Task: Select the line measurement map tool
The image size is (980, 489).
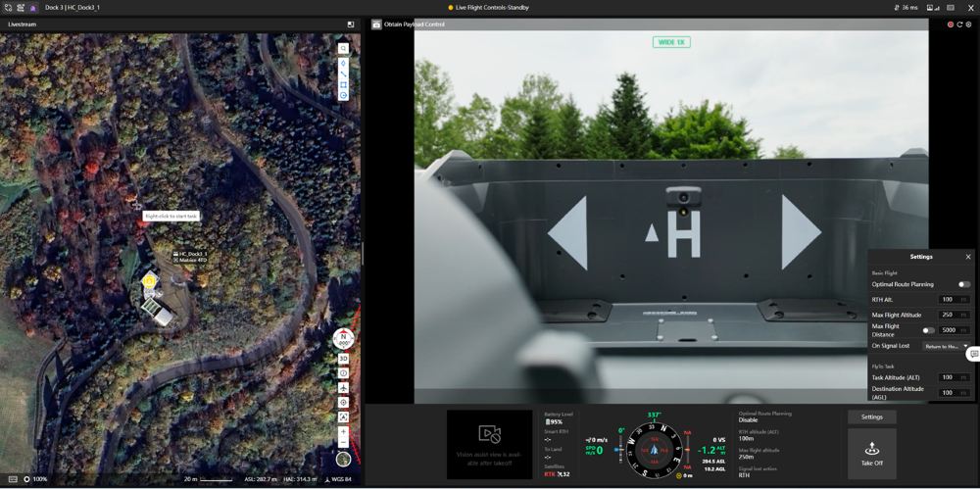Action: coord(343,74)
